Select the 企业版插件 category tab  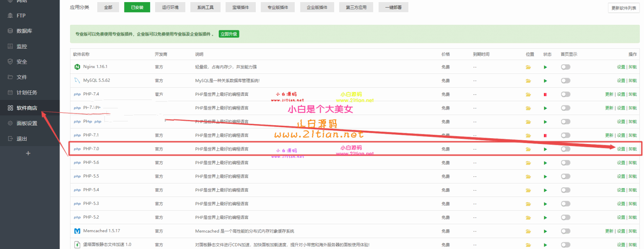[317, 7]
